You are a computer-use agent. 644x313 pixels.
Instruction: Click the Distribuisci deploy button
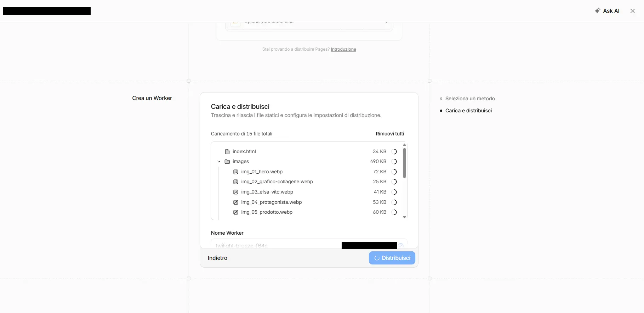click(x=392, y=258)
